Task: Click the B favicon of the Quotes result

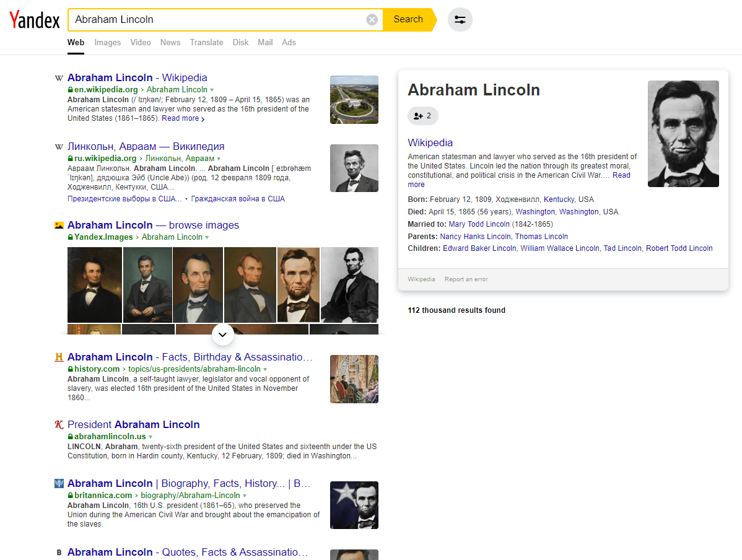Action: tap(59, 553)
